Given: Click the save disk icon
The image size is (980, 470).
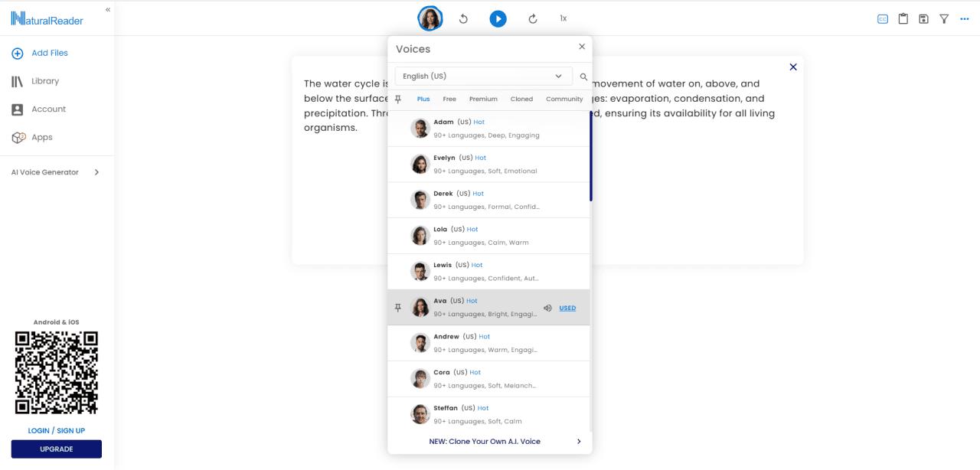Looking at the screenshot, I should coord(924,18).
